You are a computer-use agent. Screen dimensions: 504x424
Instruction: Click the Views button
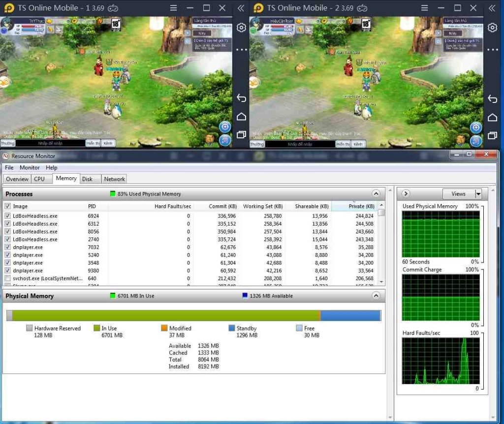pyautogui.click(x=459, y=194)
